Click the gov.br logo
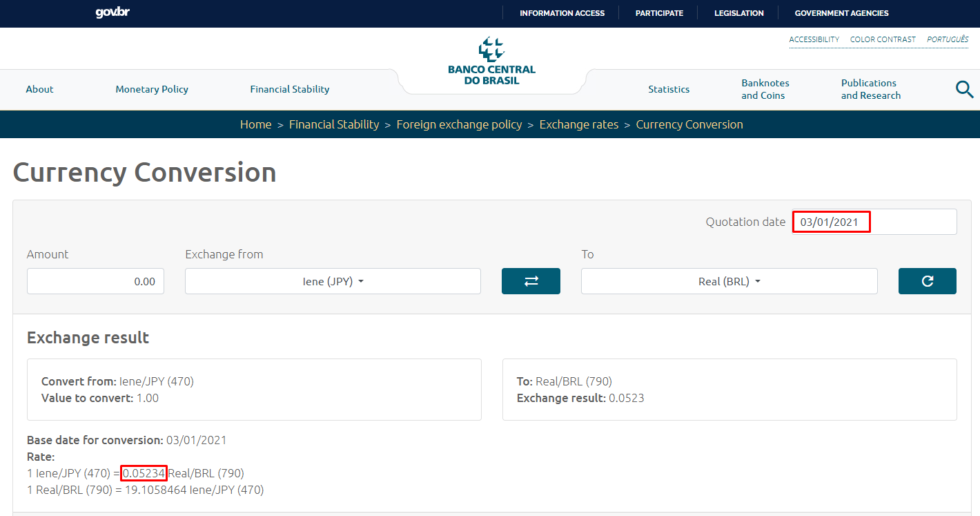980x516 pixels. tap(112, 13)
